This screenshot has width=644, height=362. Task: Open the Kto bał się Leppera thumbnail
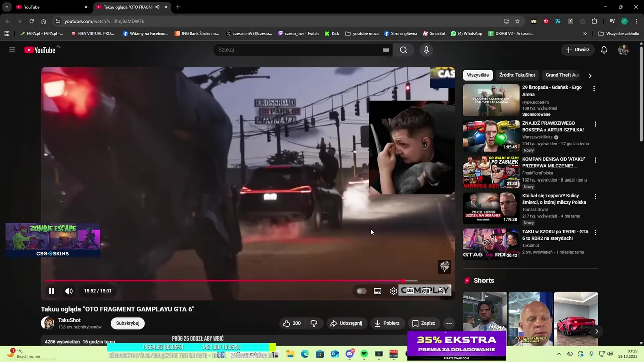(x=491, y=208)
